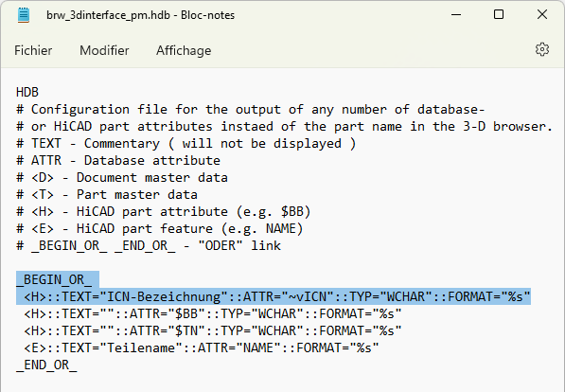This screenshot has width=565, height=392.
Task: Open the Fichier menu
Action: [x=33, y=50]
